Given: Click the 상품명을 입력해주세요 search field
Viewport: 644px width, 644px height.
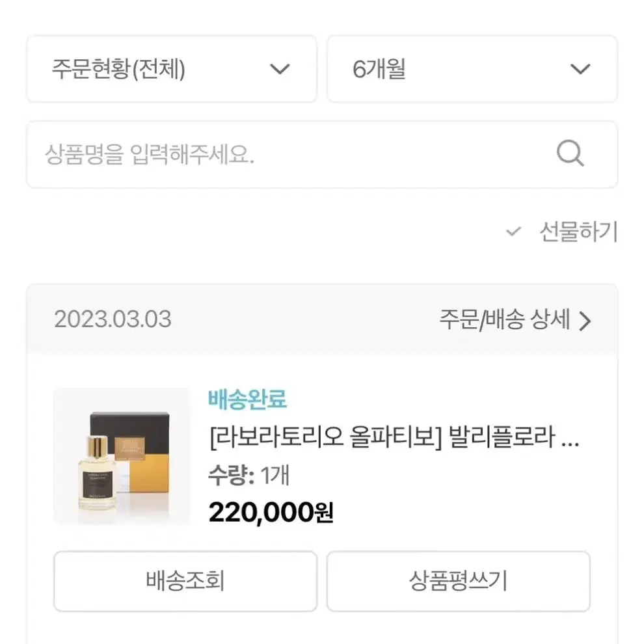Looking at the screenshot, I should 322,154.
